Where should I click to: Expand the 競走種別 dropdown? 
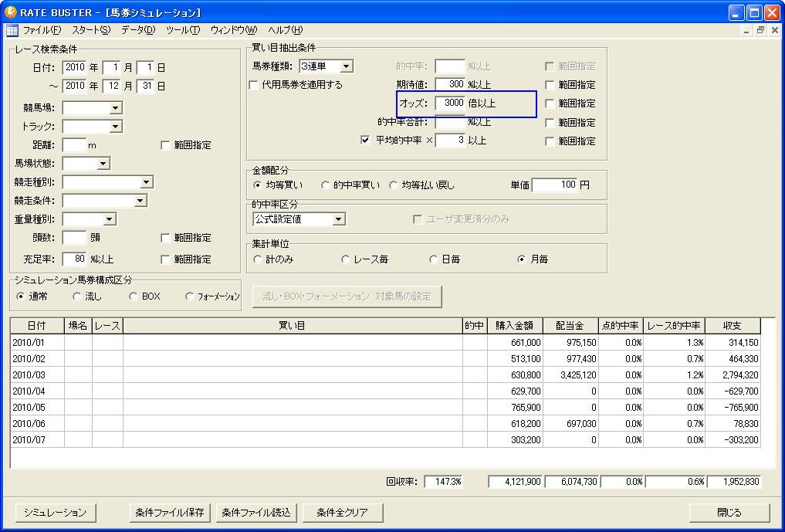click(x=146, y=182)
